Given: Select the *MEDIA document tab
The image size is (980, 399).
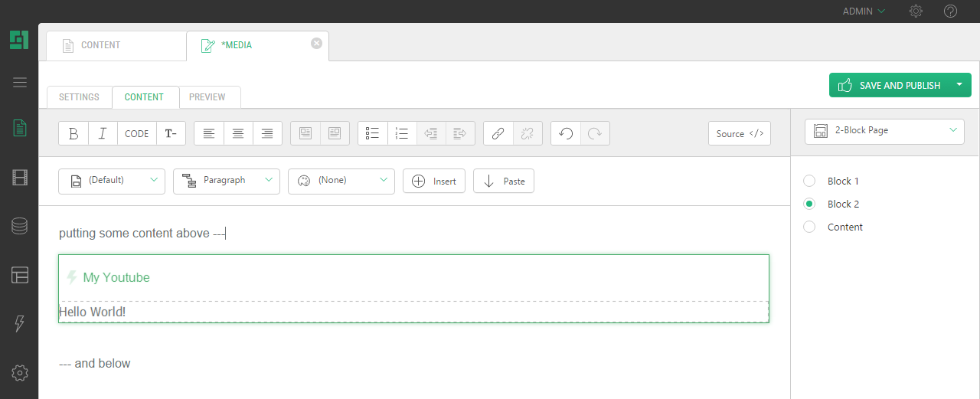Looking at the screenshot, I should [257, 45].
